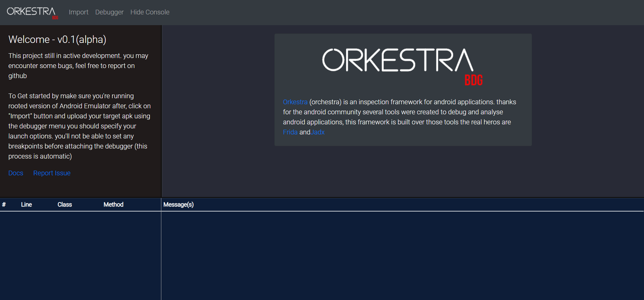Click the large Orkestra BDG banner image

pos(402,67)
